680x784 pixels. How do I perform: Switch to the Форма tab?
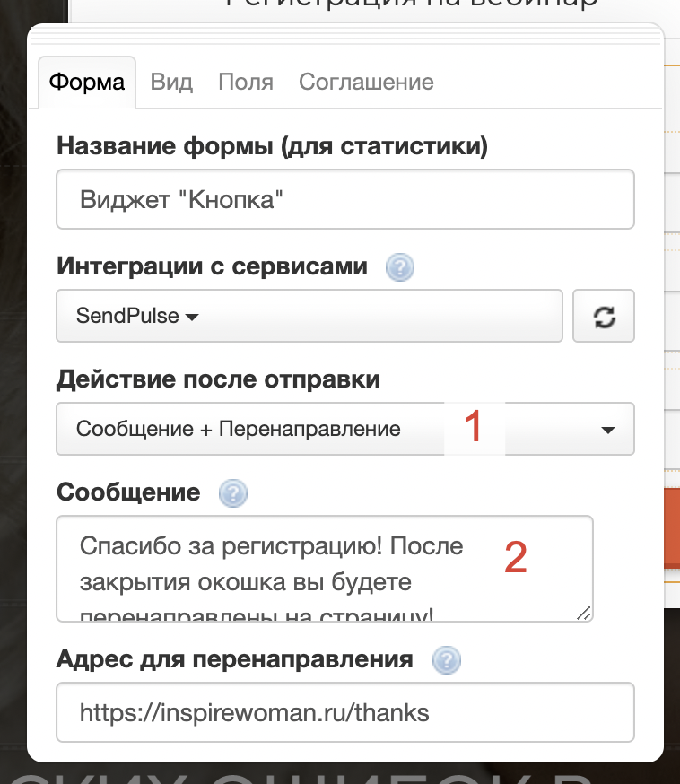point(87,83)
